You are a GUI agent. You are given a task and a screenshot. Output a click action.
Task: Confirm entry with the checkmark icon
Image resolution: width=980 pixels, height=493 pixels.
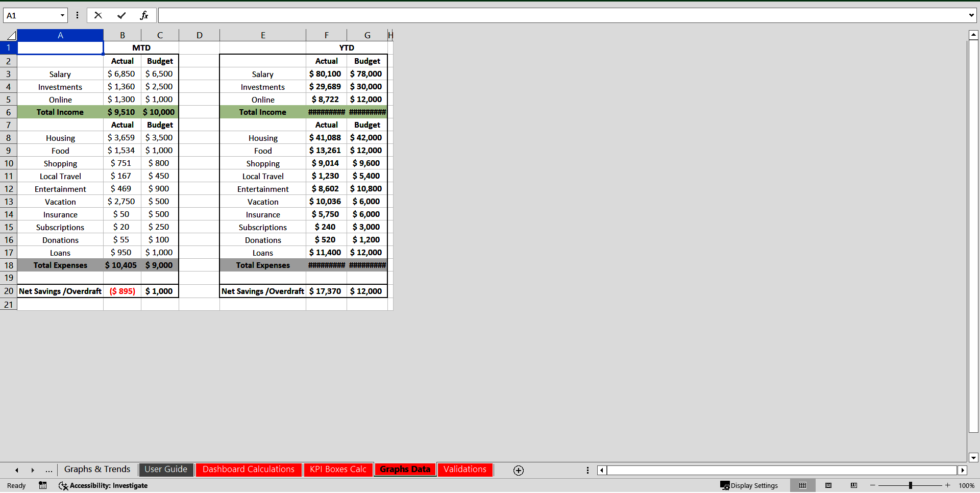point(121,15)
